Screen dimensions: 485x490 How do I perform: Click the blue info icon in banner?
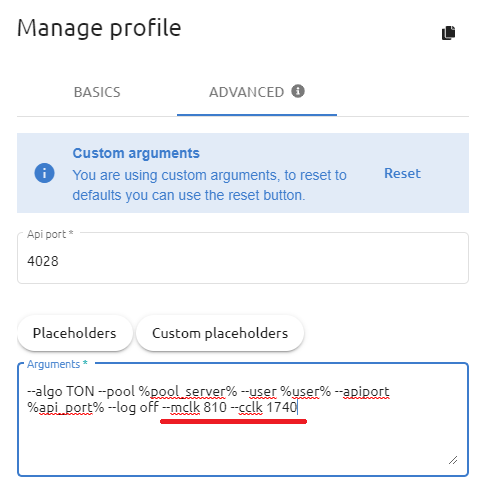(44, 173)
